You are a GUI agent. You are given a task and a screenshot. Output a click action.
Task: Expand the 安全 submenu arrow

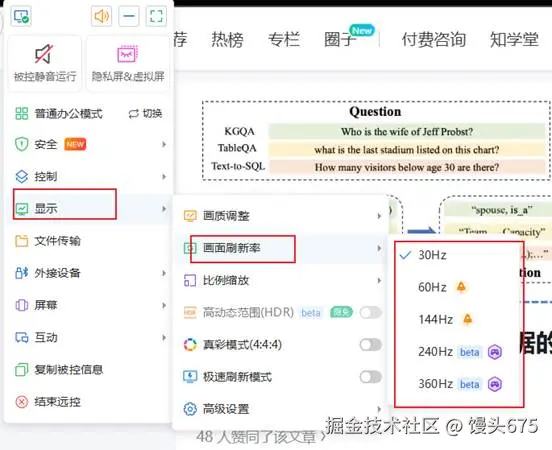coord(164,144)
